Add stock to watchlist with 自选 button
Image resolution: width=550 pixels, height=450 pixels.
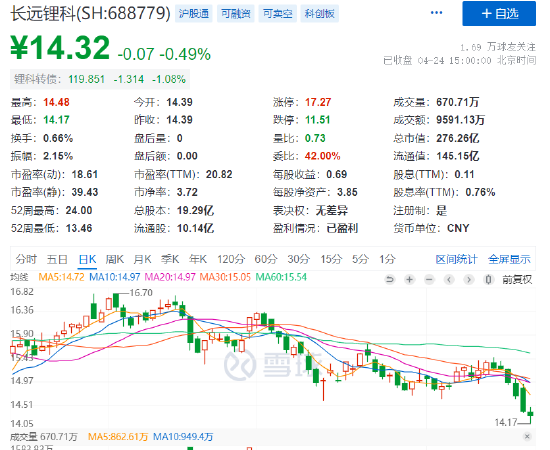click(499, 14)
